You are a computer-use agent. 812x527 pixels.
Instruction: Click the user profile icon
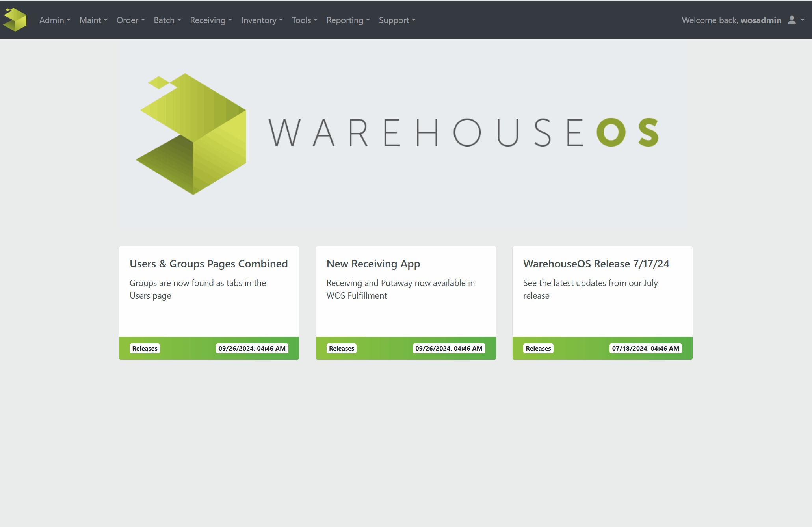792,20
